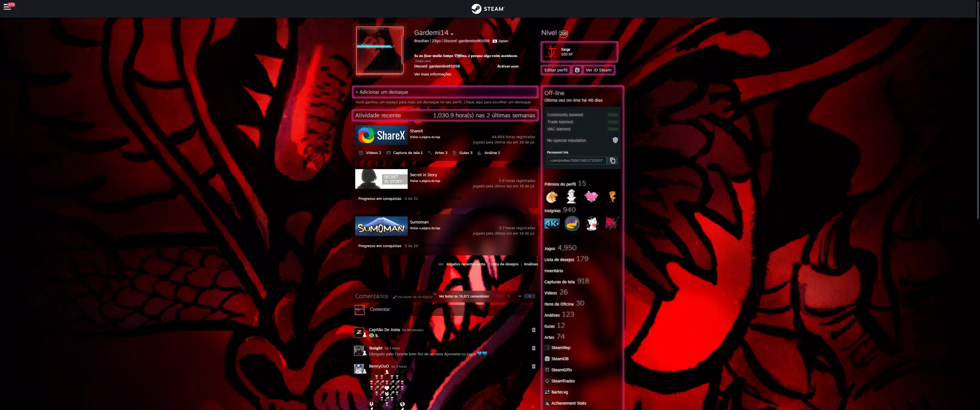980x410 pixels.
Task: Click the Steam logo in header
Action: pos(488,9)
